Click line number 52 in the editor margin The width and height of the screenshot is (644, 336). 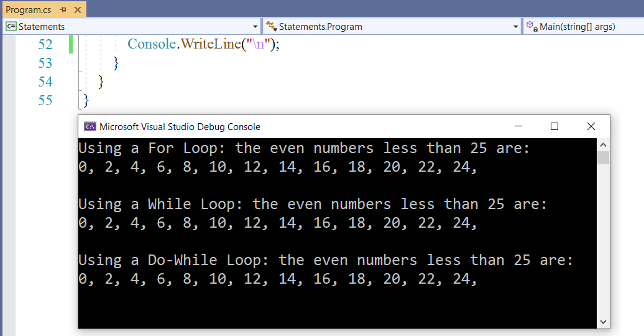point(45,45)
